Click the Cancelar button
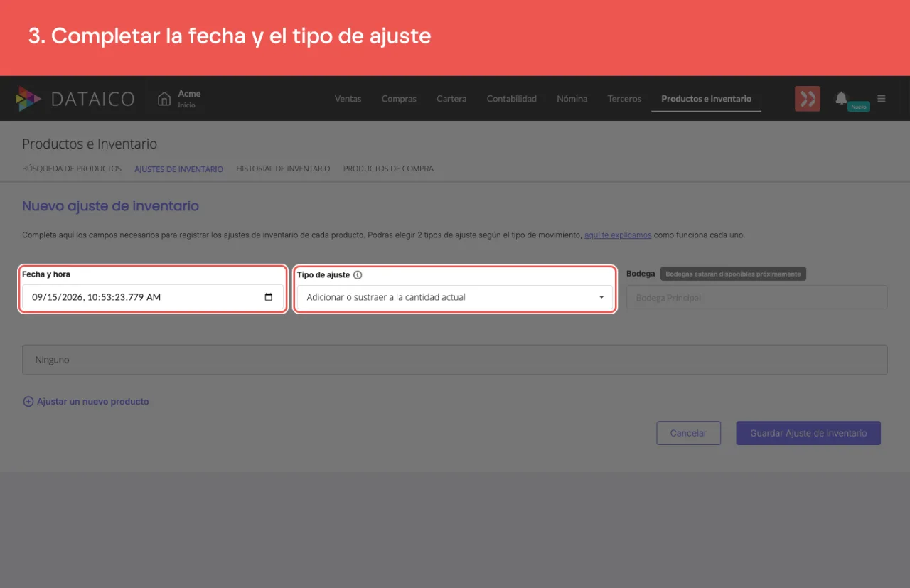The width and height of the screenshot is (910, 588). pyautogui.click(x=688, y=433)
